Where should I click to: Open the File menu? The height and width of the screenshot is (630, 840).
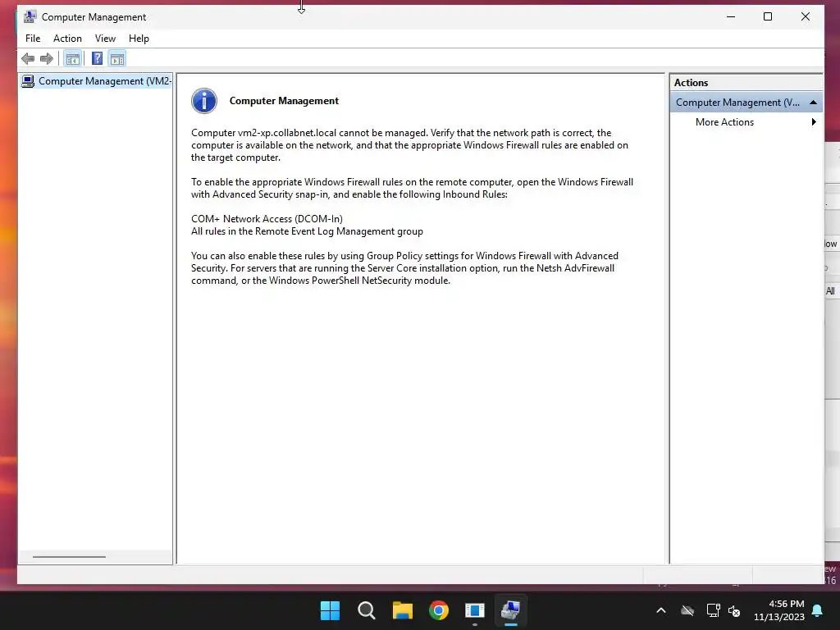[x=33, y=39]
